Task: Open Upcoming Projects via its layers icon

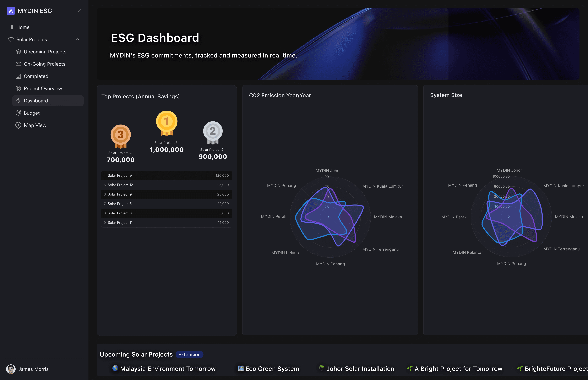Action: click(x=18, y=52)
